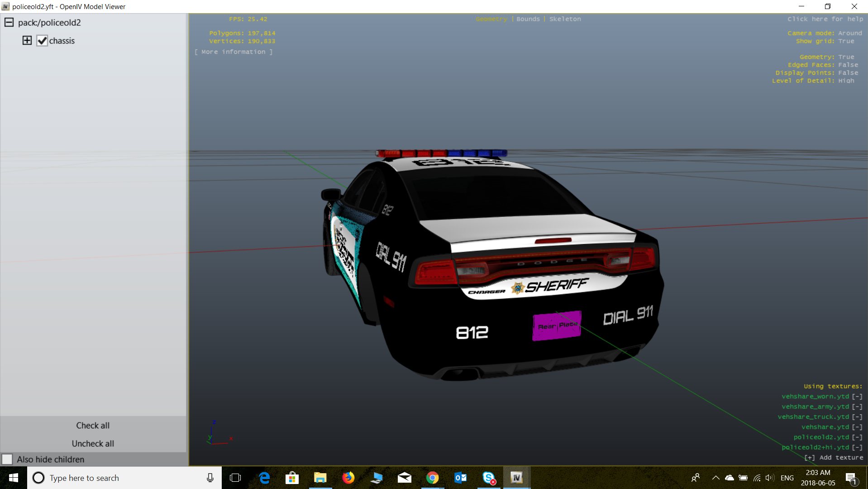
Task: Click the Check all button
Action: (93, 425)
